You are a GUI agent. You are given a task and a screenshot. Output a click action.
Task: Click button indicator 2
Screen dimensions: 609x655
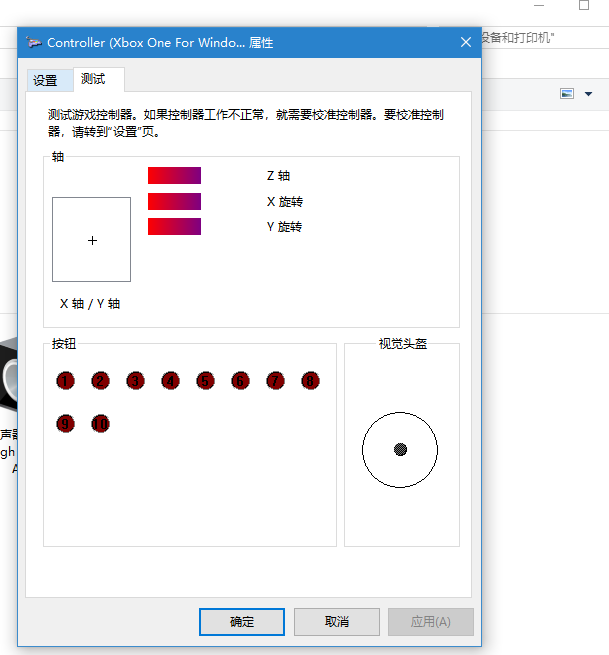(x=100, y=381)
